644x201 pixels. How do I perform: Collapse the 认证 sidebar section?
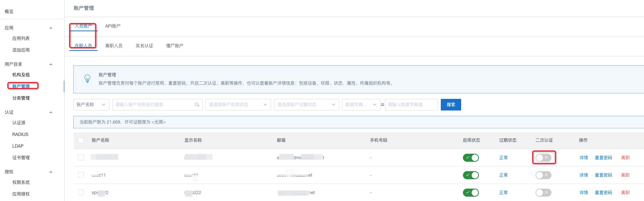pyautogui.click(x=51, y=112)
